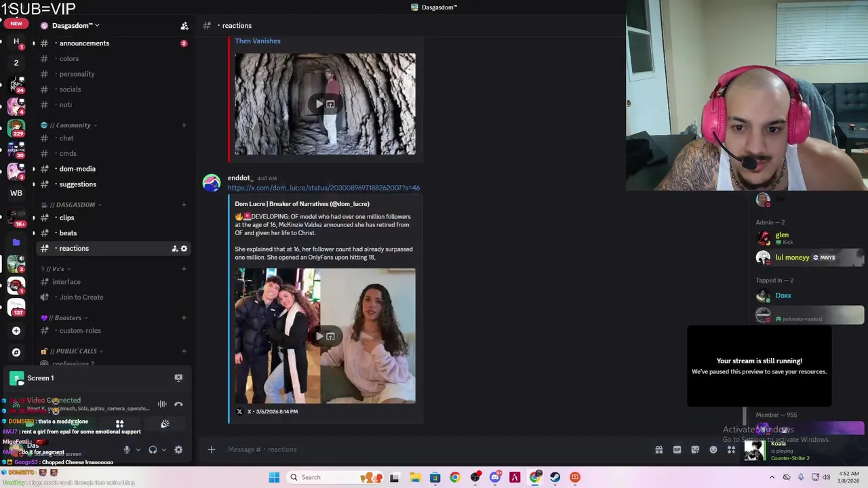Toggle noise suppression in the voice panel
This screenshot has width=868, height=488.
pos(162,405)
